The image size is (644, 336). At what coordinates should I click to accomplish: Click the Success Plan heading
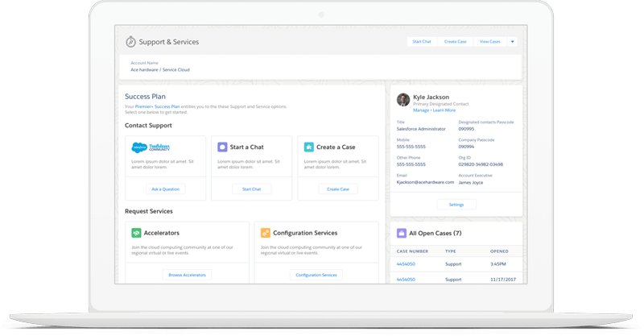click(146, 97)
